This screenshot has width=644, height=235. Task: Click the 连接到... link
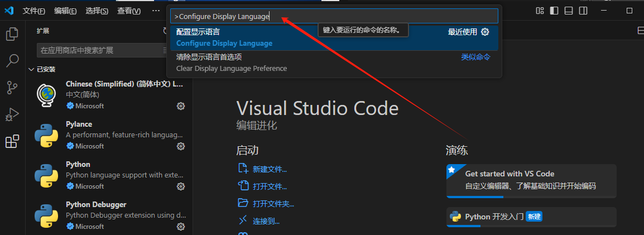(x=266, y=221)
